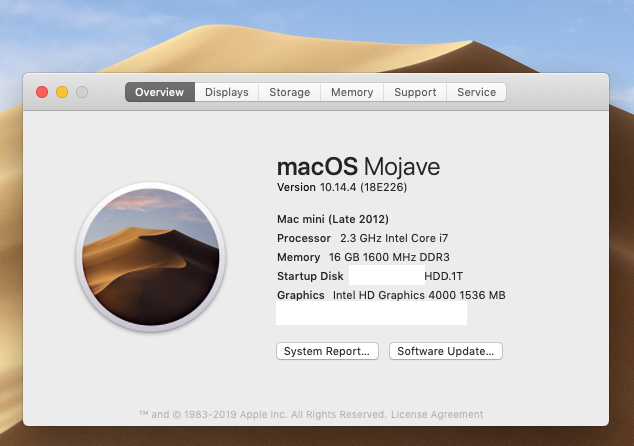
Task: Click the Processor label
Action: coord(304,238)
